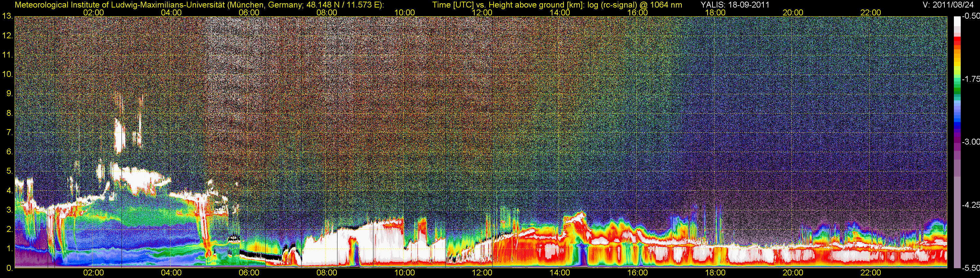Click the white band of the color scale bar
The width and height of the screenshot is (980, 278).
(x=957, y=22)
